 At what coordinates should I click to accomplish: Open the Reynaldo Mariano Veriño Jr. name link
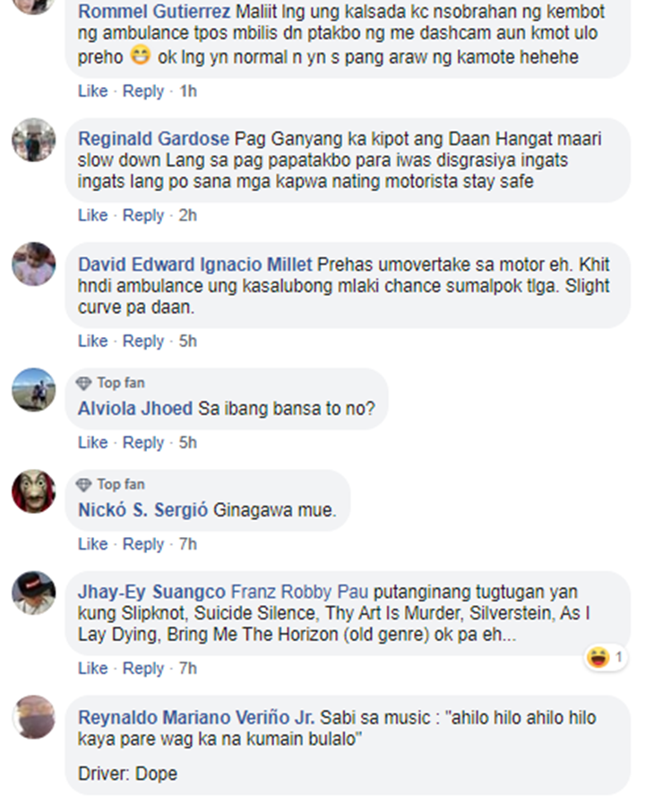coord(196,718)
